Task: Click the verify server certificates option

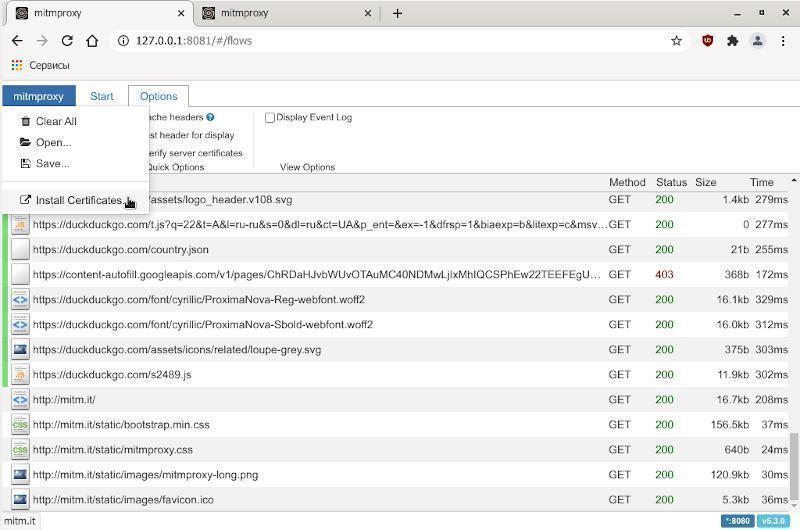Action: [x=195, y=153]
